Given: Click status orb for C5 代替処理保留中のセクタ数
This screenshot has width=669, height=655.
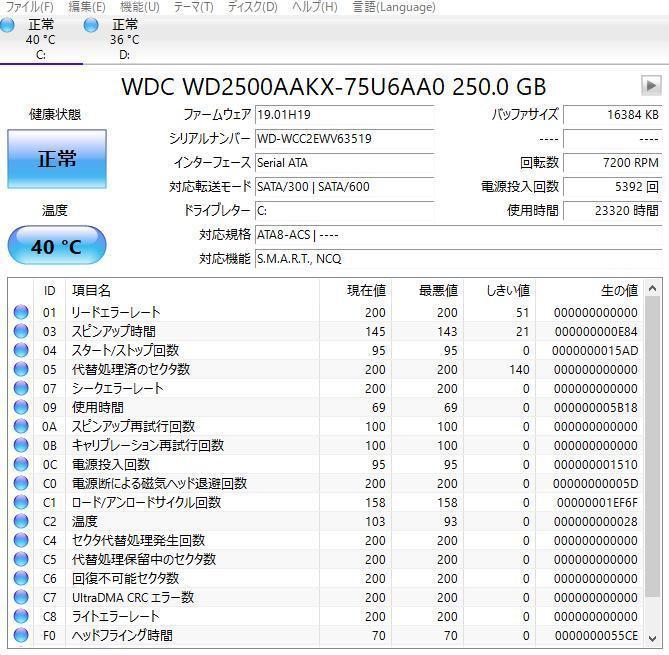Looking at the screenshot, I should 21,559.
